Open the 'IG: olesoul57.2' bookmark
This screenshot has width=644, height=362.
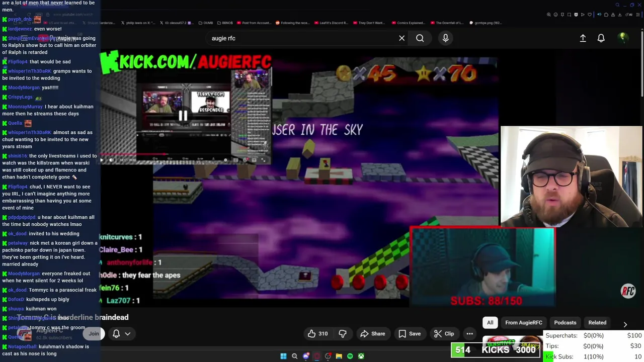(176, 23)
